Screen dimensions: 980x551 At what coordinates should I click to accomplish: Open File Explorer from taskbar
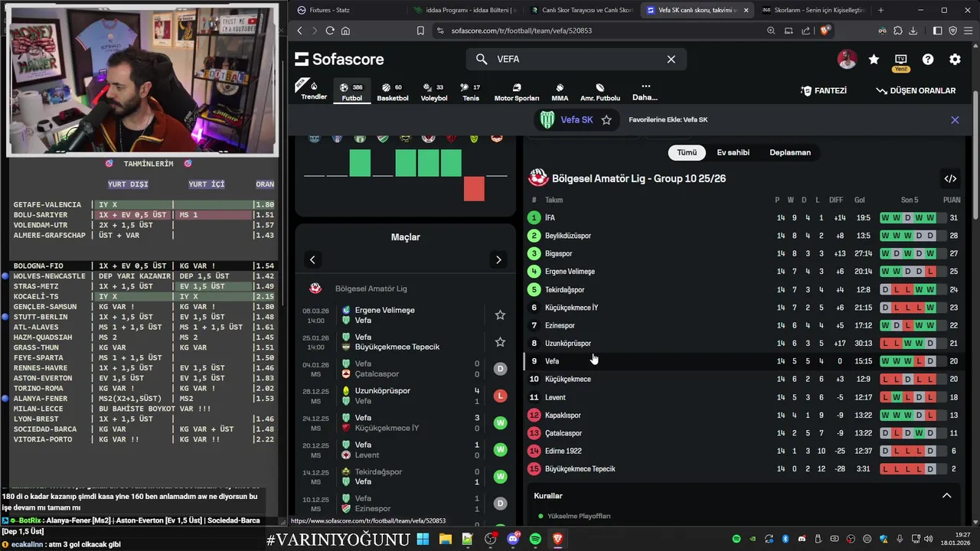click(x=445, y=540)
